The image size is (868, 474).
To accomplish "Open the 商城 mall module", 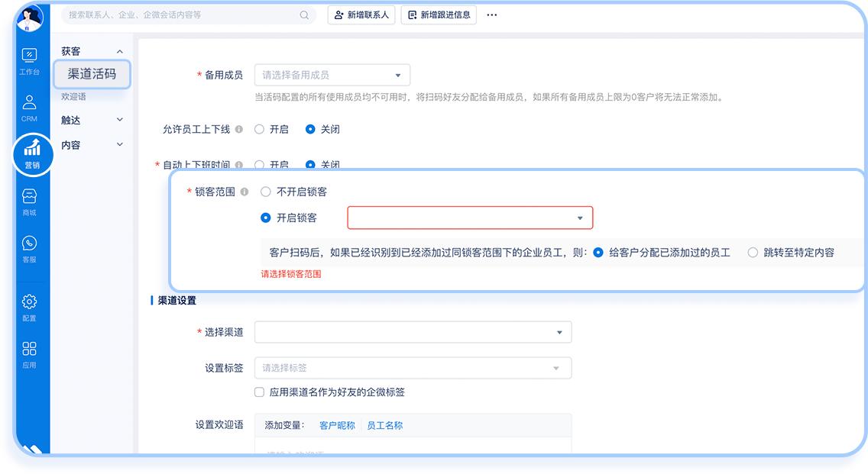I will 29,201.
